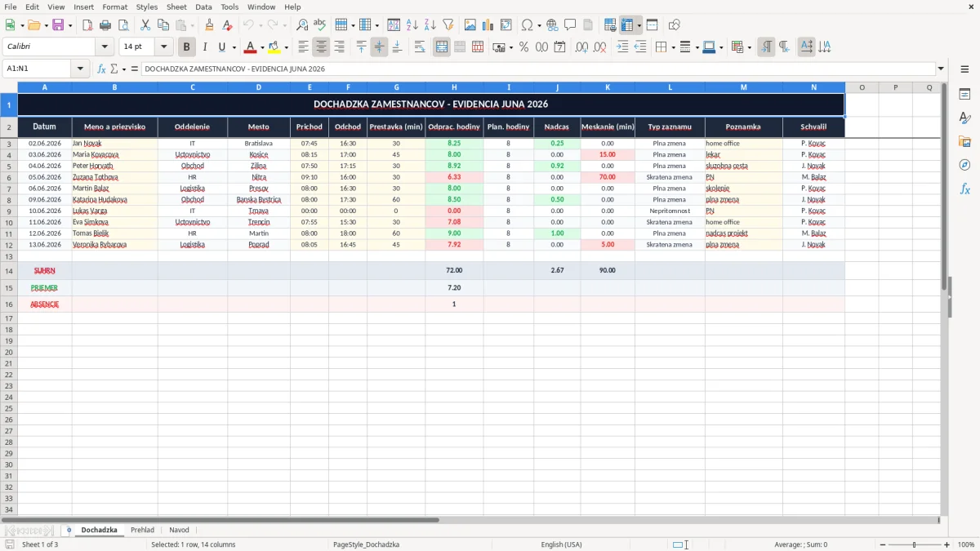This screenshot has width=980, height=551.
Task: Open the Function Wizard fx icon
Action: pos(101,69)
